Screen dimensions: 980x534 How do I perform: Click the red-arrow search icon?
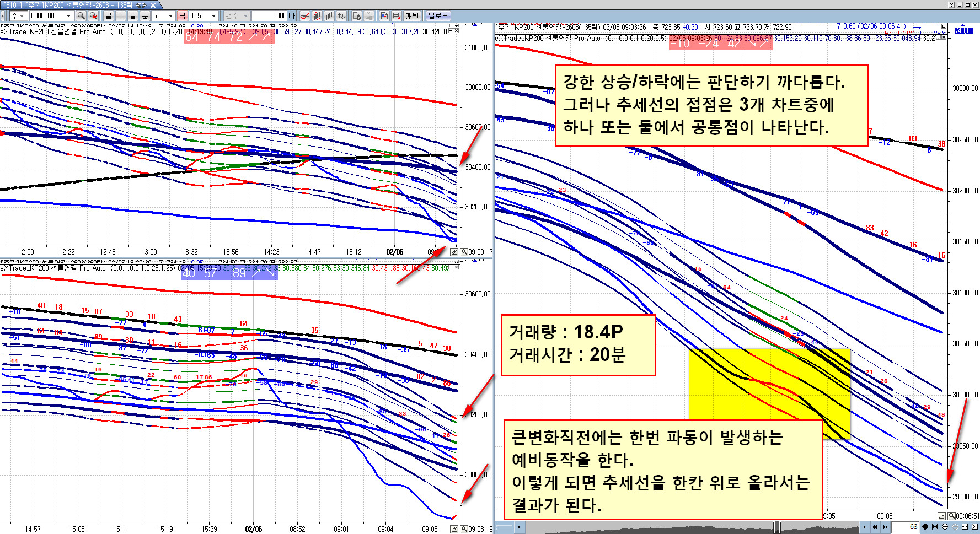coord(93,16)
